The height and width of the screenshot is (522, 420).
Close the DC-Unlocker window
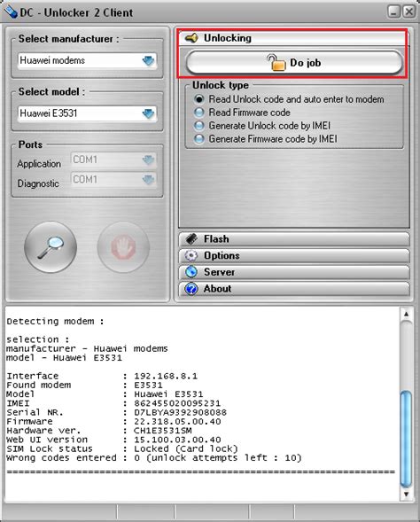click(409, 12)
